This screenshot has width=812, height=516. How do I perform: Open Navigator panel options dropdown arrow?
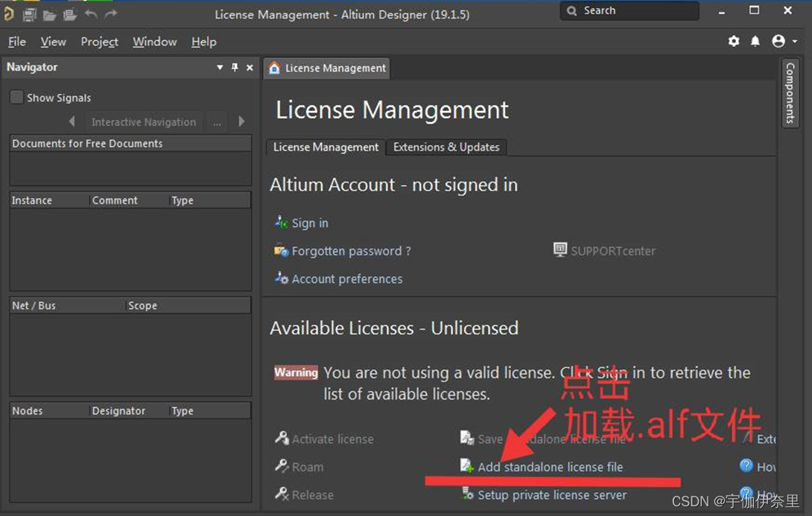(220, 67)
